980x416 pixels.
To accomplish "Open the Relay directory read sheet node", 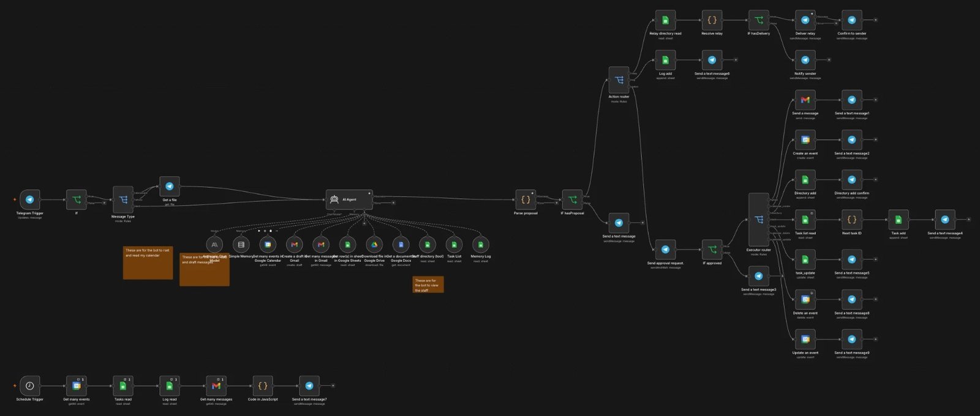I will pos(665,20).
